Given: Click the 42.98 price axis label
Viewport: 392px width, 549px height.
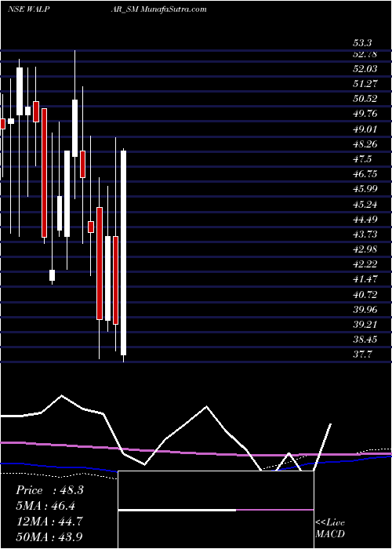Looking at the screenshot, I should [365, 249].
